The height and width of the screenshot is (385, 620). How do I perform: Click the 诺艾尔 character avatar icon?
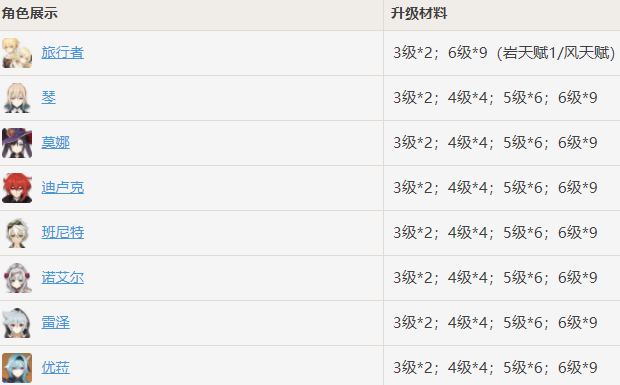[17, 278]
